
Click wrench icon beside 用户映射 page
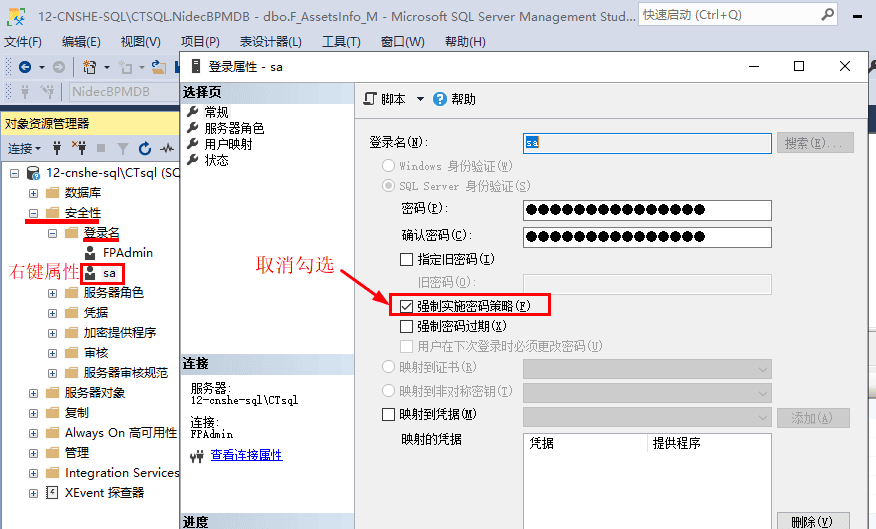pos(193,144)
